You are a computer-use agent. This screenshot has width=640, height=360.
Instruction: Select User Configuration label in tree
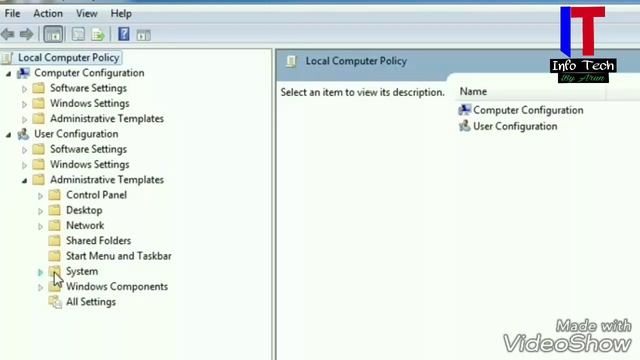click(x=76, y=134)
